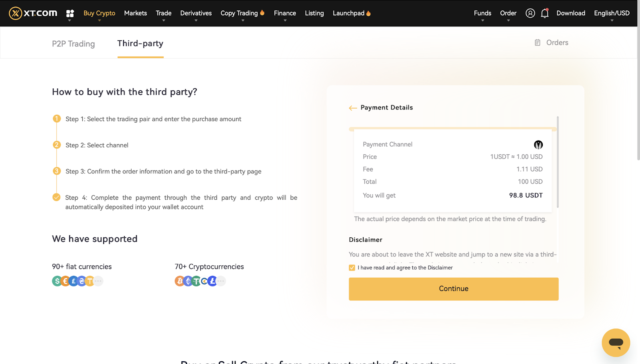The width and height of the screenshot is (640, 364).
Task: Click the more fiat currencies ellipsis icon
Action: (98, 281)
